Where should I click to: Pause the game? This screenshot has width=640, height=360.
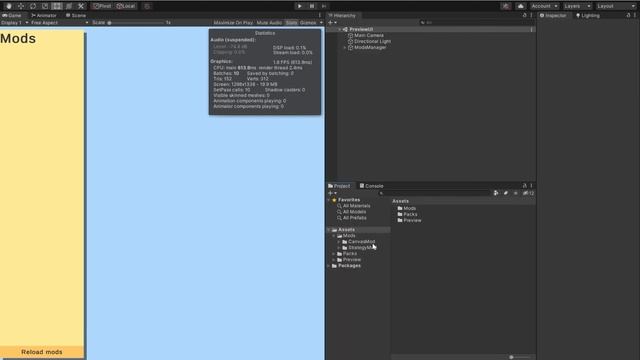coord(312,6)
